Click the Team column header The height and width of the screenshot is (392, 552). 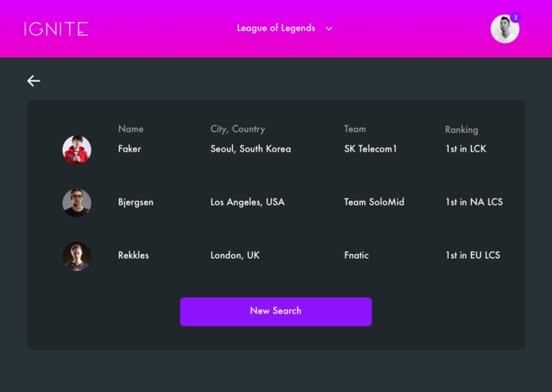click(355, 129)
